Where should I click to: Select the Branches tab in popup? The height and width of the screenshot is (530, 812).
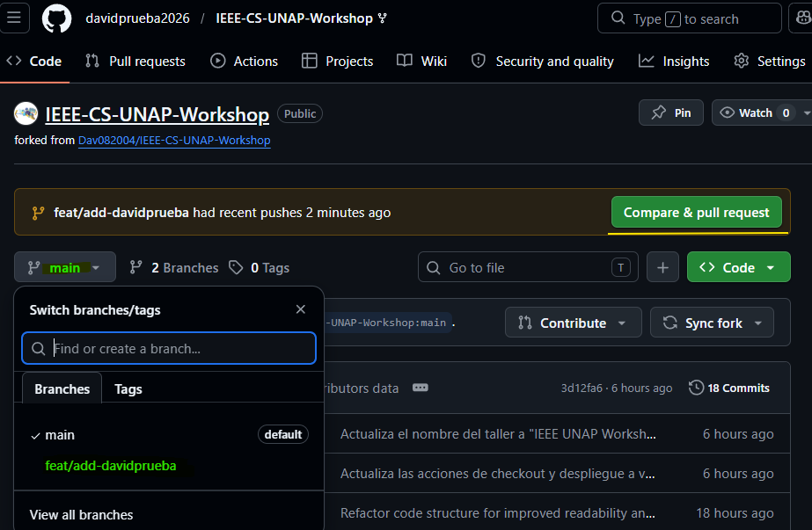coord(62,388)
